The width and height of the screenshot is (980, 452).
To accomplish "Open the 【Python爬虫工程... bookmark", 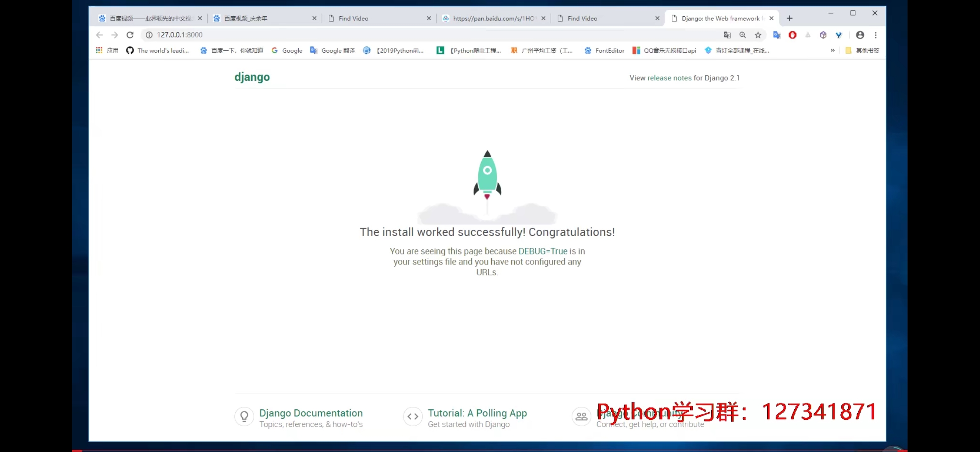I will click(x=469, y=50).
